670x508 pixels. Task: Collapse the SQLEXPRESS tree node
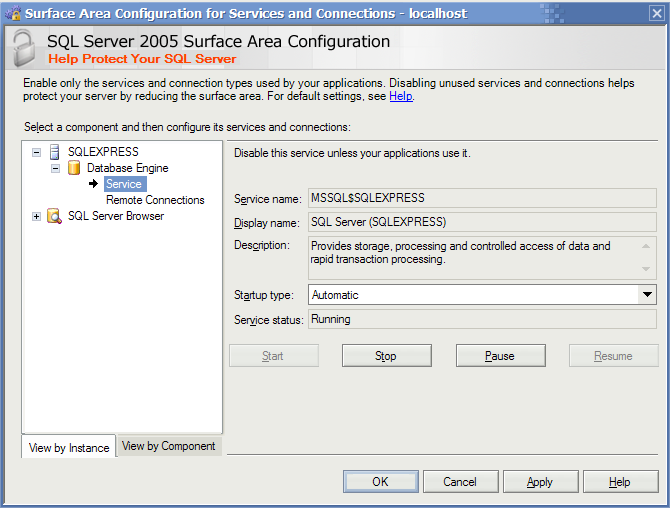pyautogui.click(x=36, y=152)
